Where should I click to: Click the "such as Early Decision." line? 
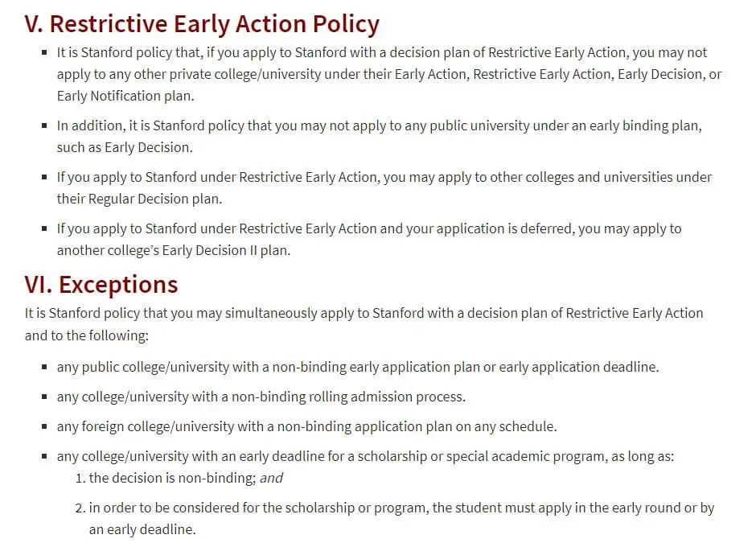125,148
